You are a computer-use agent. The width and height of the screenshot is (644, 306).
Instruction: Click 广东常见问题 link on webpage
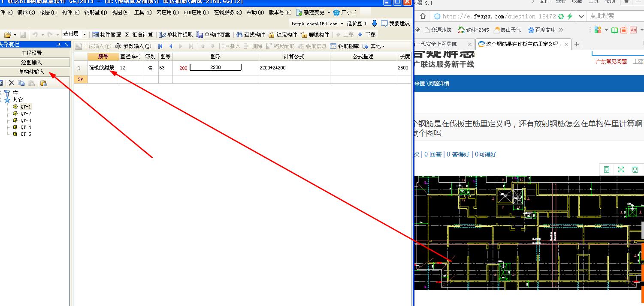[611, 62]
